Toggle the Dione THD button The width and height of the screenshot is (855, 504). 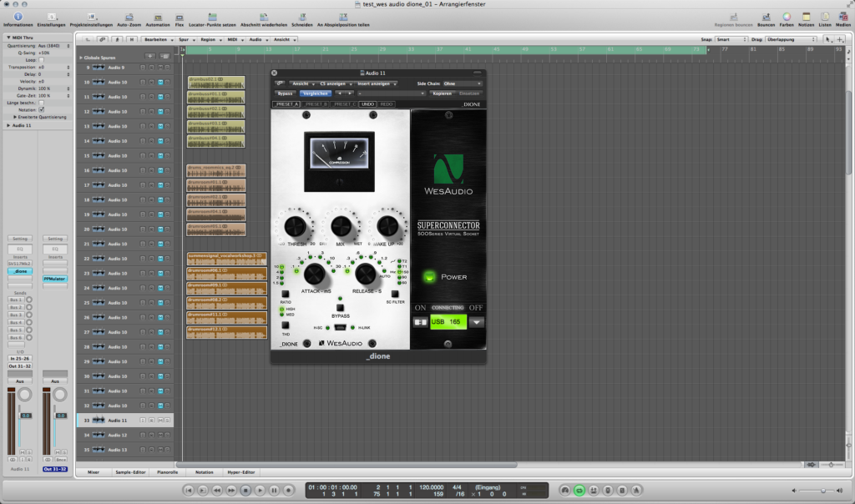pyautogui.click(x=286, y=325)
